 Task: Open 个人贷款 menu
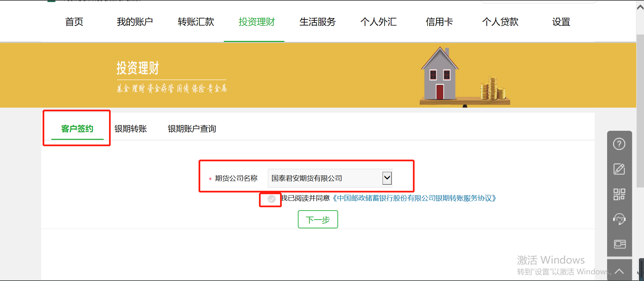500,22
